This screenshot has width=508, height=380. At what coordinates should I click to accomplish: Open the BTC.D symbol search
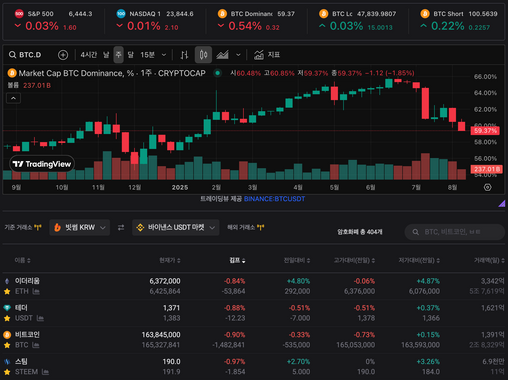pyautogui.click(x=25, y=55)
